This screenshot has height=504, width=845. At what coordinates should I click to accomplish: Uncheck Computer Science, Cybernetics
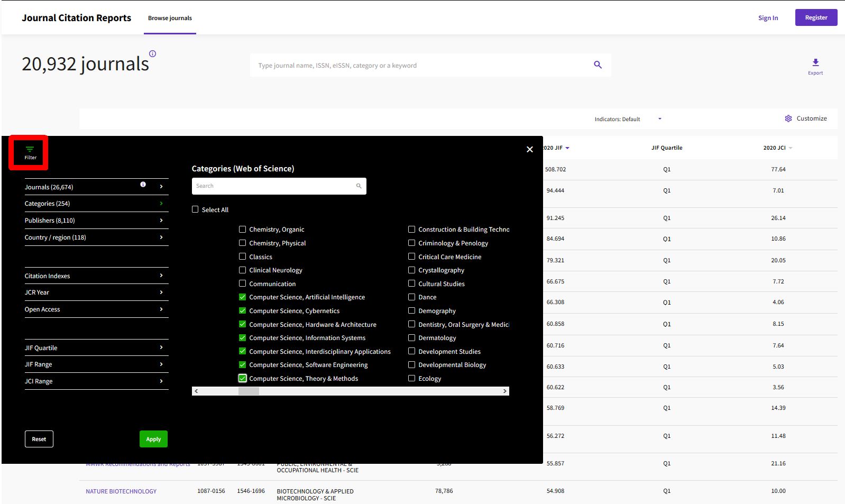pyautogui.click(x=242, y=310)
